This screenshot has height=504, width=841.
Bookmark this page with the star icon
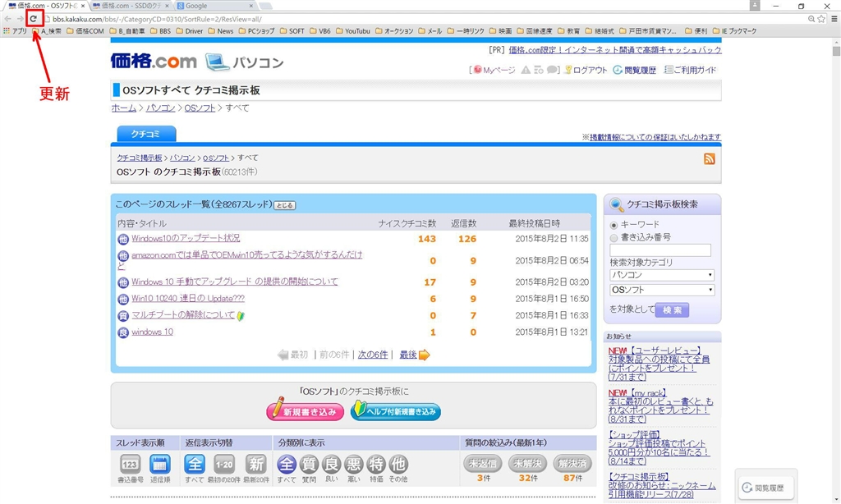(821, 19)
